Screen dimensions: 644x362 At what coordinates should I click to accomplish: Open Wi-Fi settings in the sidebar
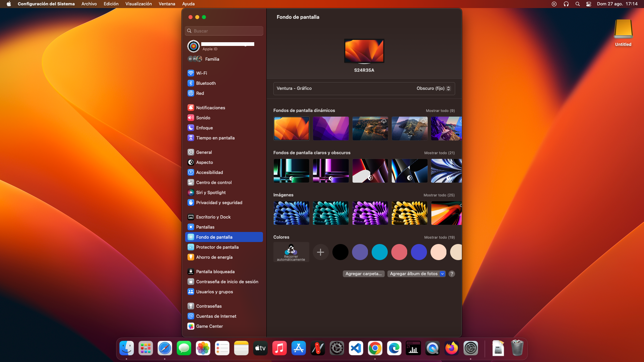coord(201,73)
